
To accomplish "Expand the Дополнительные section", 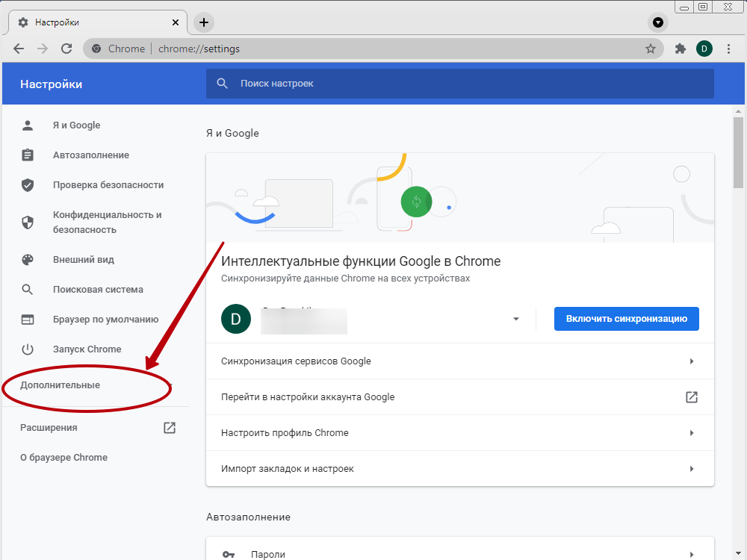I will click(x=61, y=385).
